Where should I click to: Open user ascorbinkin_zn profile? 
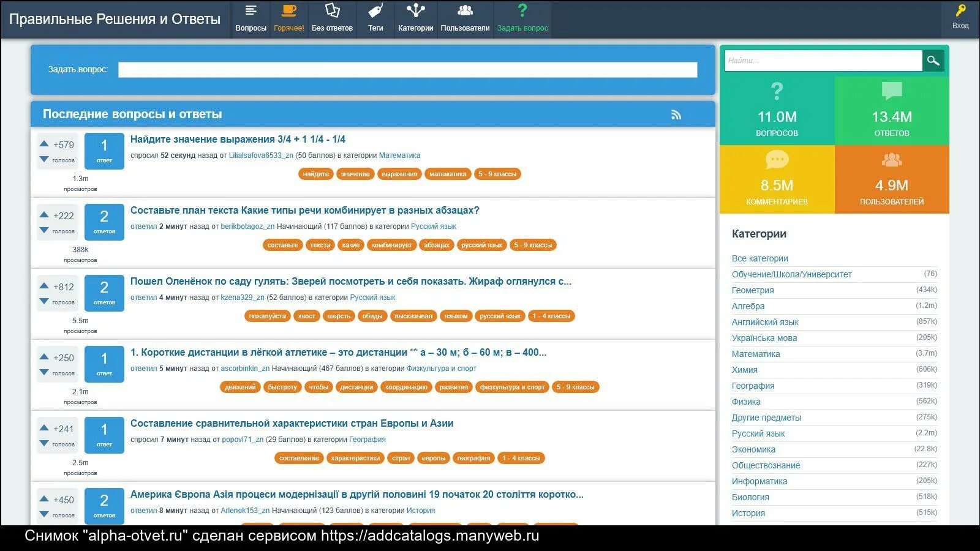245,369
